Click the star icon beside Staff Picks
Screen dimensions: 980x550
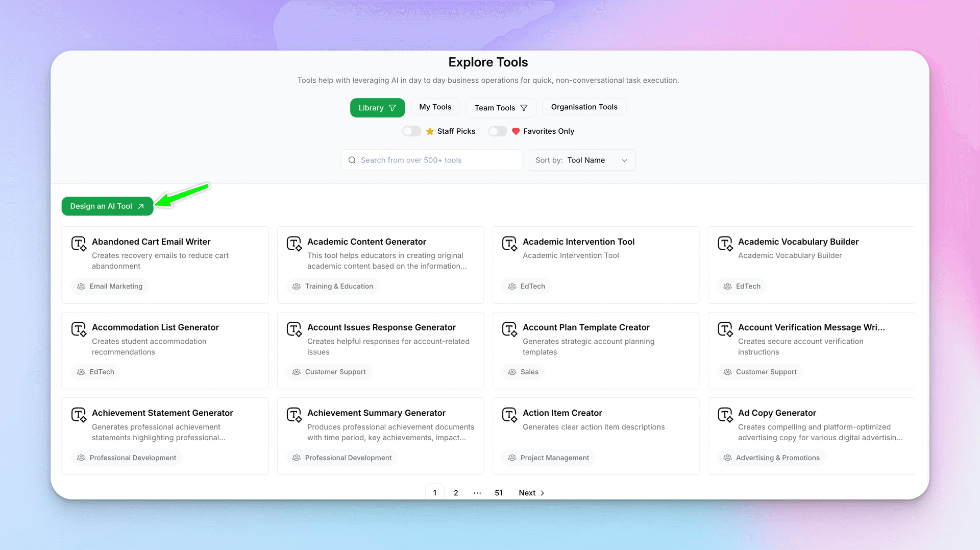tap(430, 131)
